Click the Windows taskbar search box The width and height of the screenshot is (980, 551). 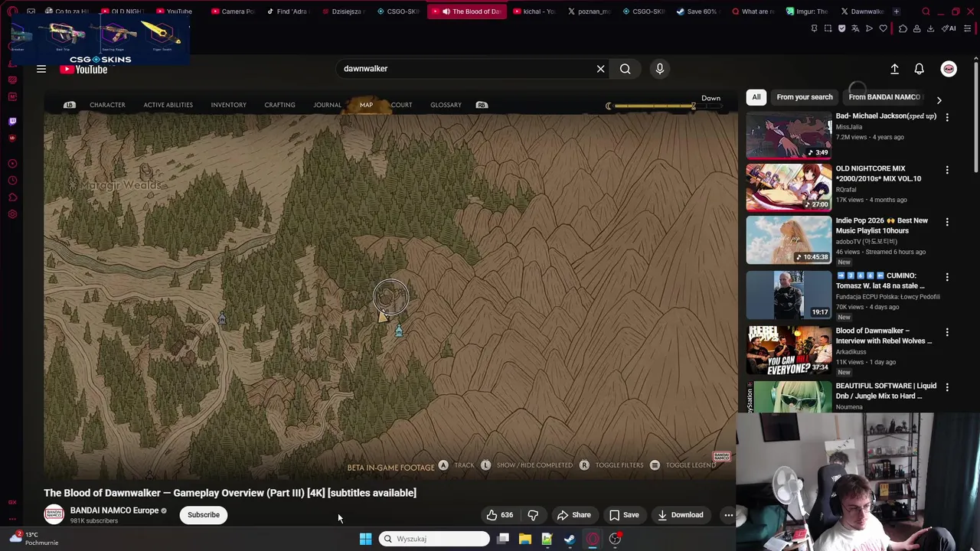(434, 539)
